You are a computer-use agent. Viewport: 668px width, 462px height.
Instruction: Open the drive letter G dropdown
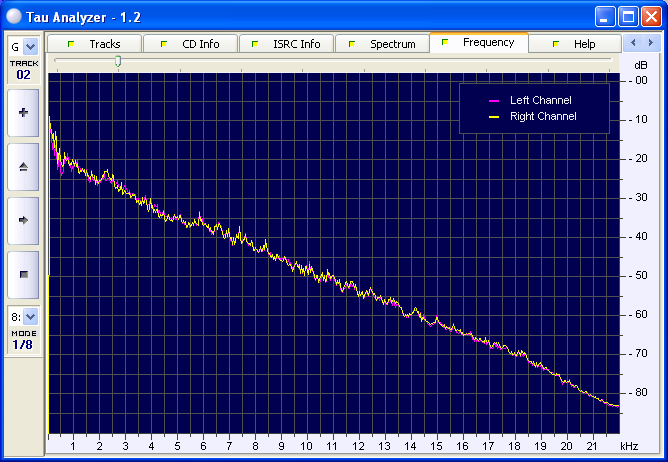click(x=23, y=46)
